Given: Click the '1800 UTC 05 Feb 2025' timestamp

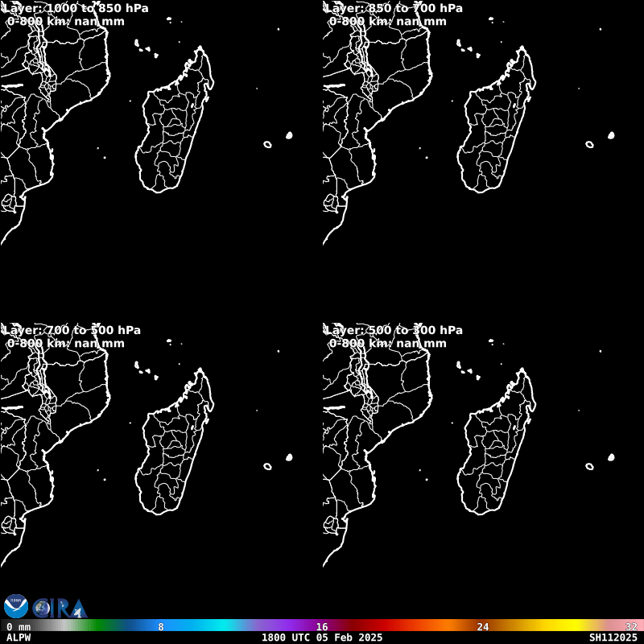Looking at the screenshot, I should [x=322, y=638].
